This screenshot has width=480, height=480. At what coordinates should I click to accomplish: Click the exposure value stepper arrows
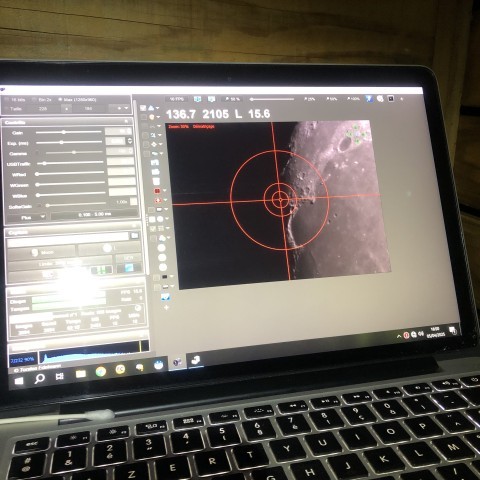(x=130, y=141)
